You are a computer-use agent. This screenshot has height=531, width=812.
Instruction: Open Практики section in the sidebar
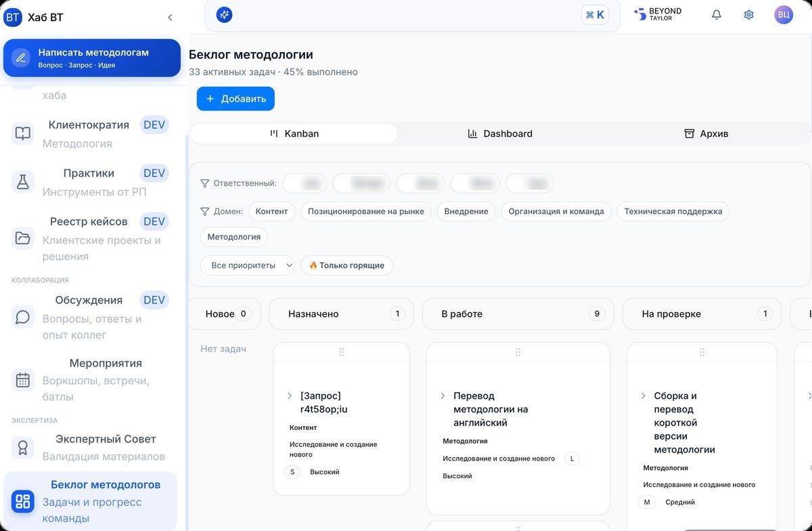tap(91, 182)
